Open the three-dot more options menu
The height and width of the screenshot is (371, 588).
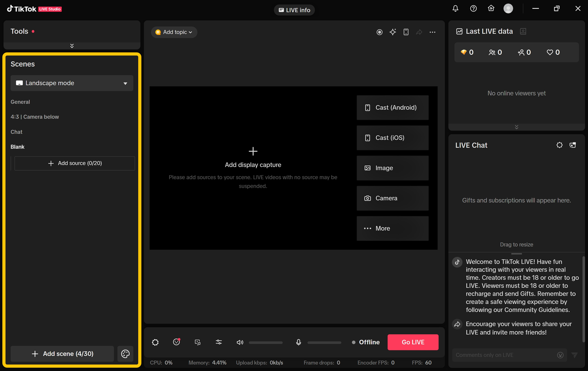click(x=432, y=32)
